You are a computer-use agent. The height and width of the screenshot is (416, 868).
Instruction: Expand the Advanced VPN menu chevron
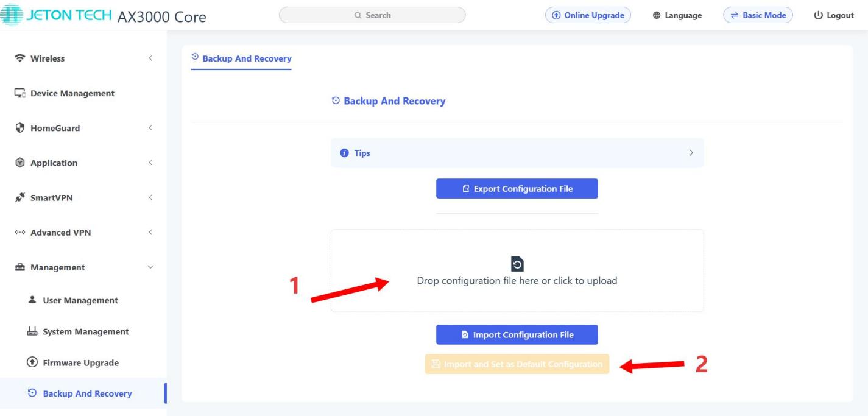coord(150,232)
